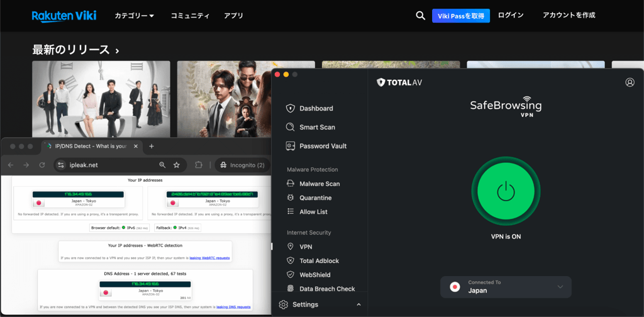Click アカウントを作成 link

(569, 15)
